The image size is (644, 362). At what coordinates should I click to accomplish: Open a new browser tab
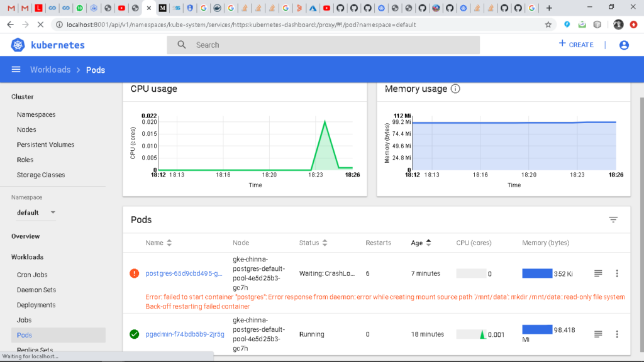click(549, 8)
